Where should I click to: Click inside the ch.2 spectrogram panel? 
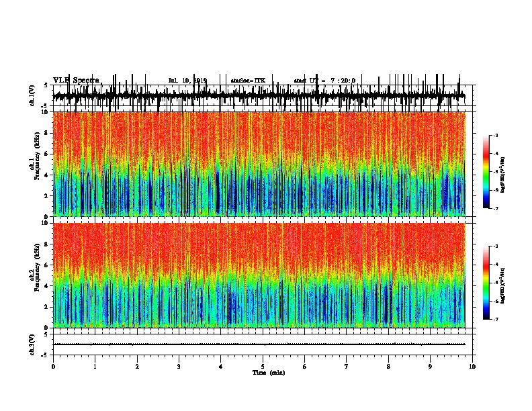(x=259, y=275)
